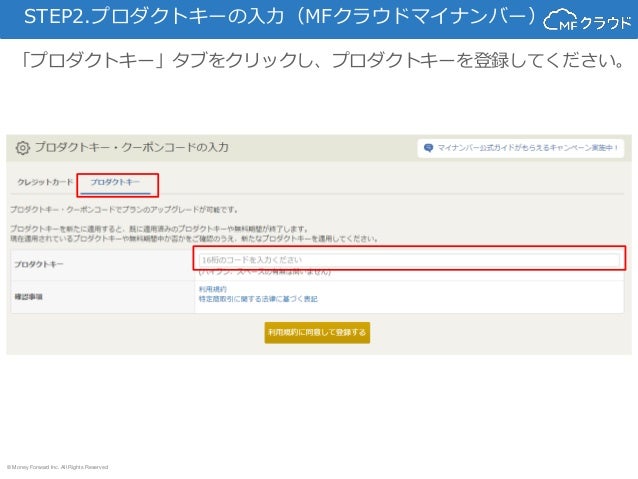Click the Money Forward Inc. copyright text
The width and height of the screenshot is (638, 479).
(57, 467)
